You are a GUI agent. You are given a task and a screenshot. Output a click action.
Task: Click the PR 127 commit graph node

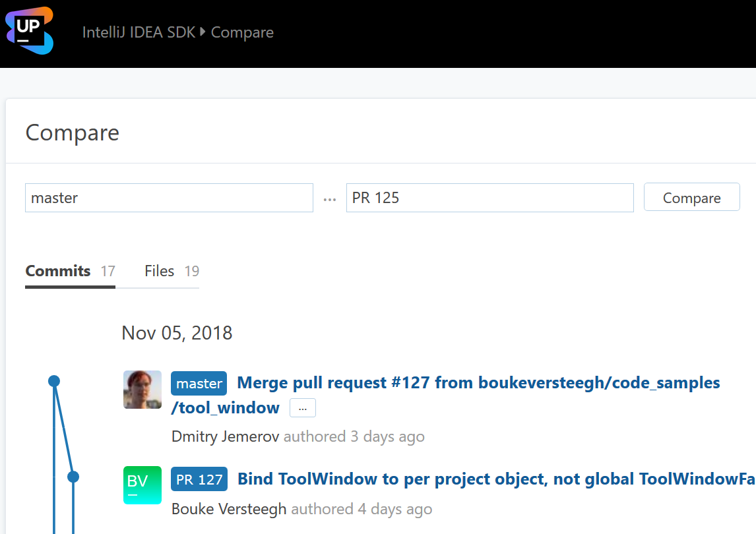click(73, 477)
